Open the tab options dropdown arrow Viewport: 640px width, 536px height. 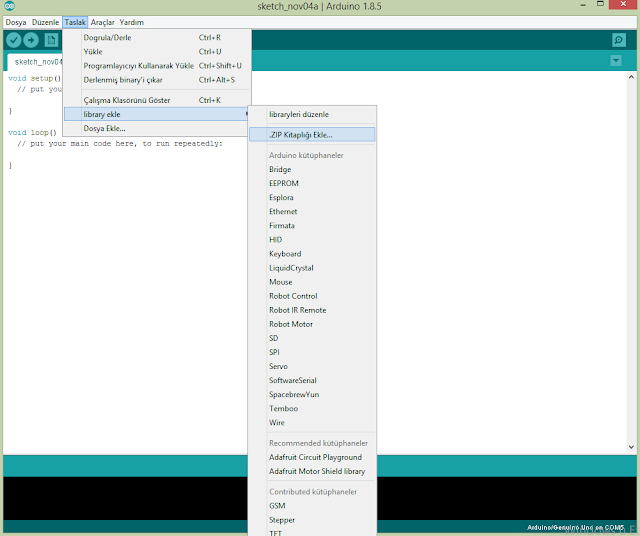[616, 61]
